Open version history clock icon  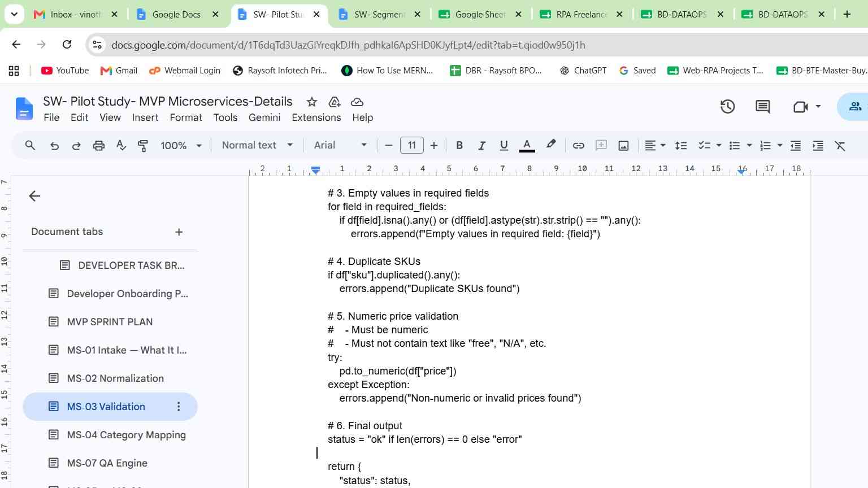tap(727, 106)
